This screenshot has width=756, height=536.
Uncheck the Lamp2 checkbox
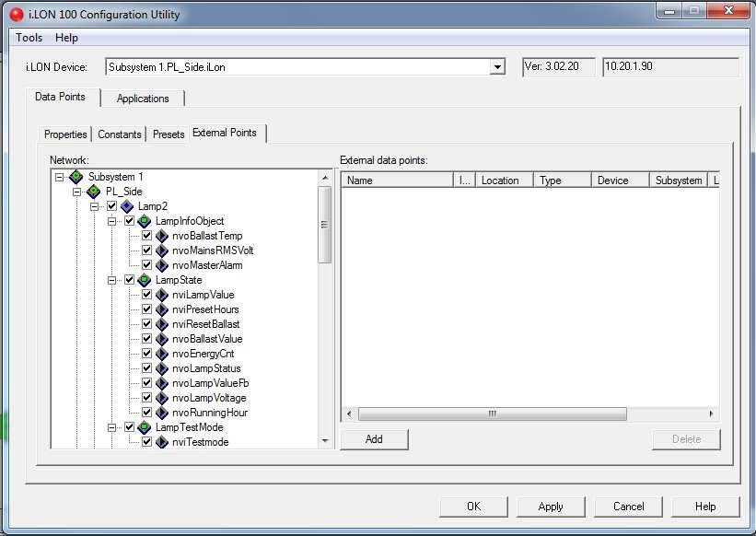tap(111, 206)
